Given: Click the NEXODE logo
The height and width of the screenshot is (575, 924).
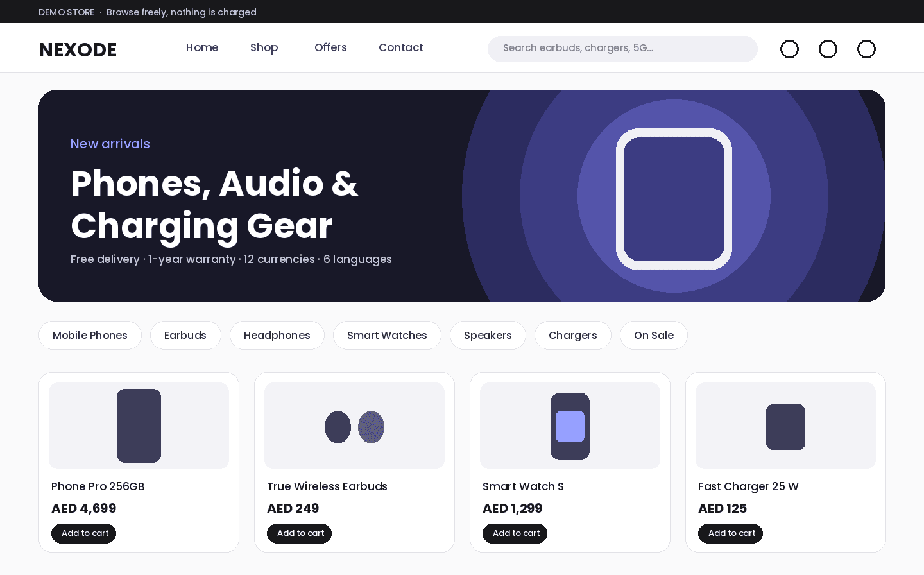Looking at the screenshot, I should [x=78, y=49].
